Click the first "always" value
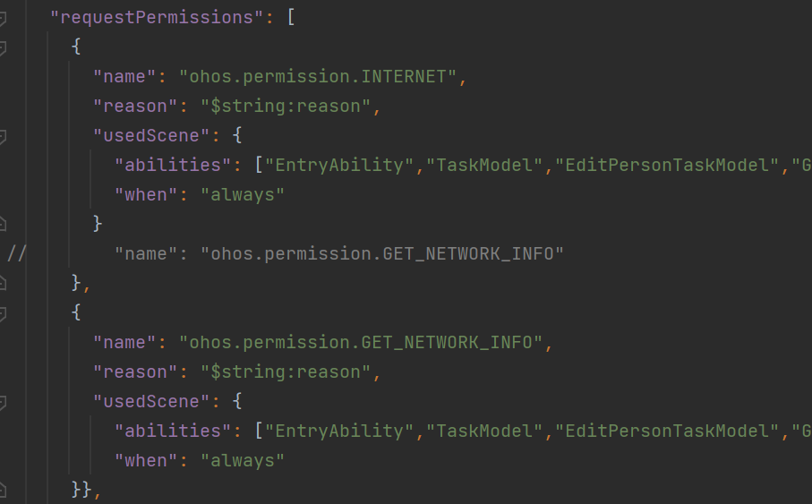Image resolution: width=812 pixels, height=504 pixels. tap(242, 194)
